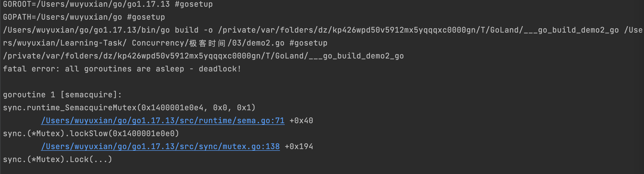Open the sync/mutex.go:138 source link
The height and width of the screenshot is (174, 644).
click(161, 146)
